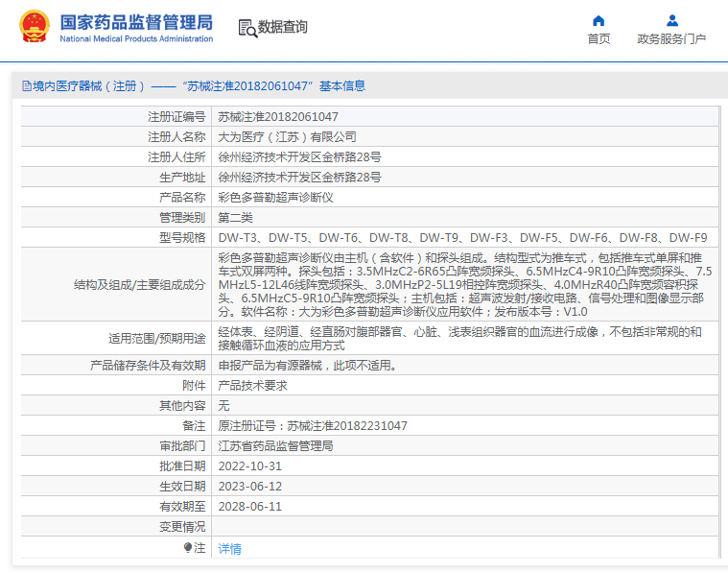Select product name 彩色多普勒超声诊断仪
The image size is (728, 573).
tap(276, 198)
